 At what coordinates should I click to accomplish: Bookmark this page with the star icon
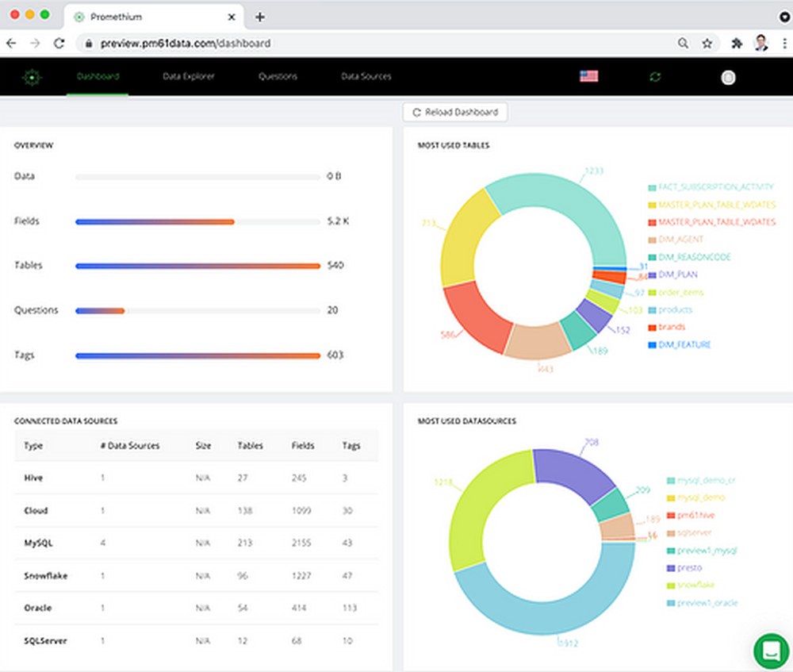click(707, 44)
